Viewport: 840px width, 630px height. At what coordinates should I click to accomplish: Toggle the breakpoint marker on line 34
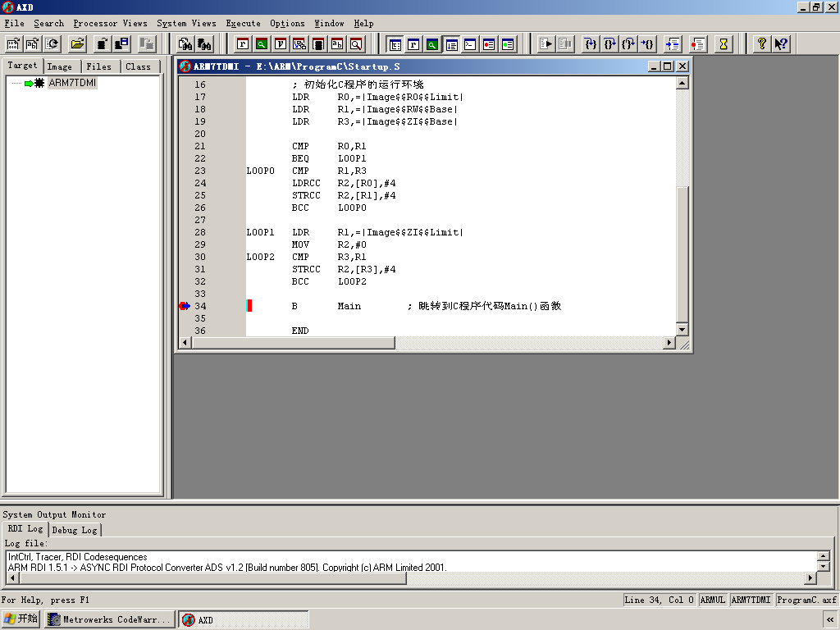(x=185, y=306)
